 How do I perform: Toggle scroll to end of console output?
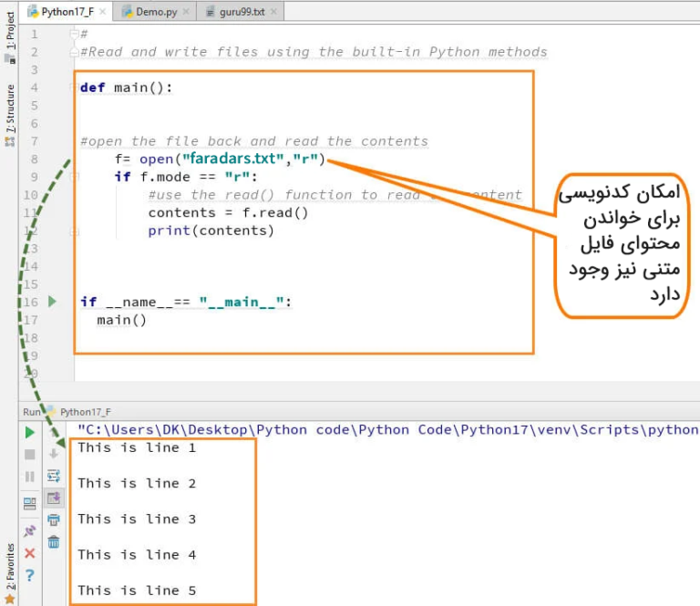(x=54, y=498)
